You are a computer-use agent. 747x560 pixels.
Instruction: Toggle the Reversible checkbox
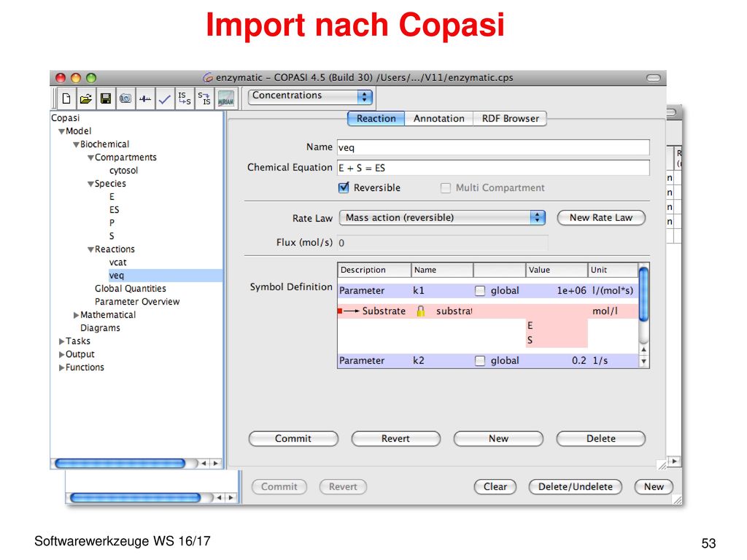pyautogui.click(x=344, y=187)
